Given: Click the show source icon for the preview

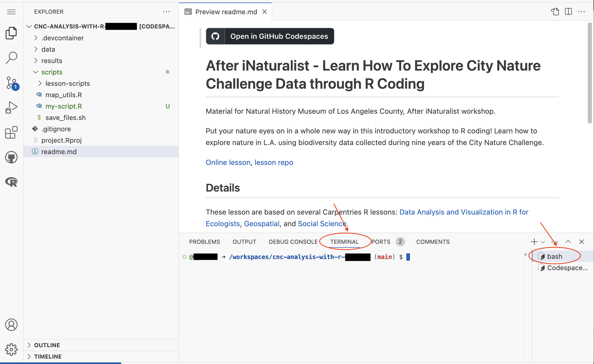Looking at the screenshot, I should (555, 12).
